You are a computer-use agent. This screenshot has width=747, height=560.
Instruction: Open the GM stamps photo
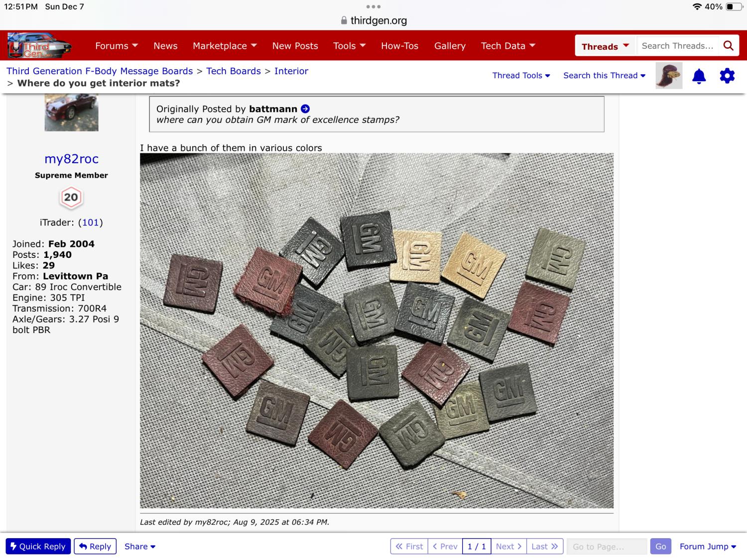[376, 331]
